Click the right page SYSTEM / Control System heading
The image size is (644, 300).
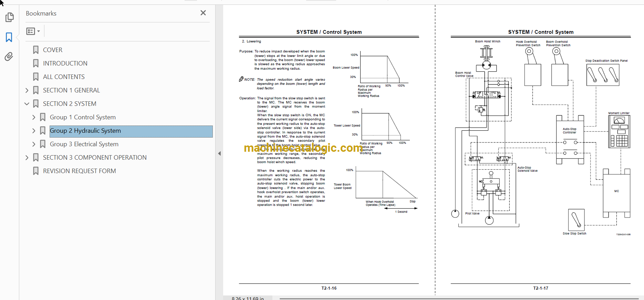tap(541, 32)
